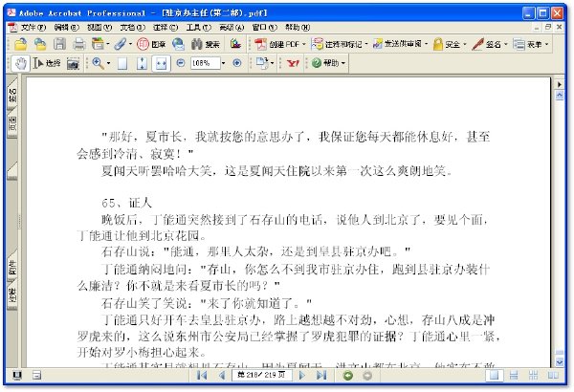Click the page number field 218 / 219

pos(261,375)
